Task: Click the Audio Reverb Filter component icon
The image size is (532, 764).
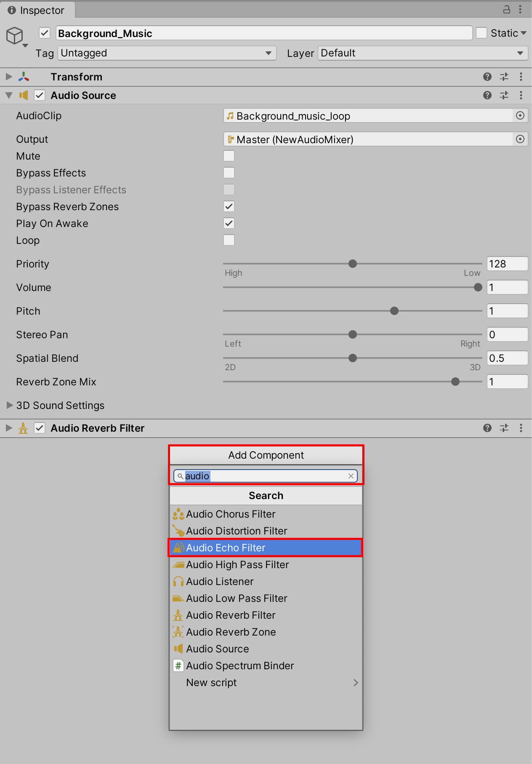Action: [23, 428]
